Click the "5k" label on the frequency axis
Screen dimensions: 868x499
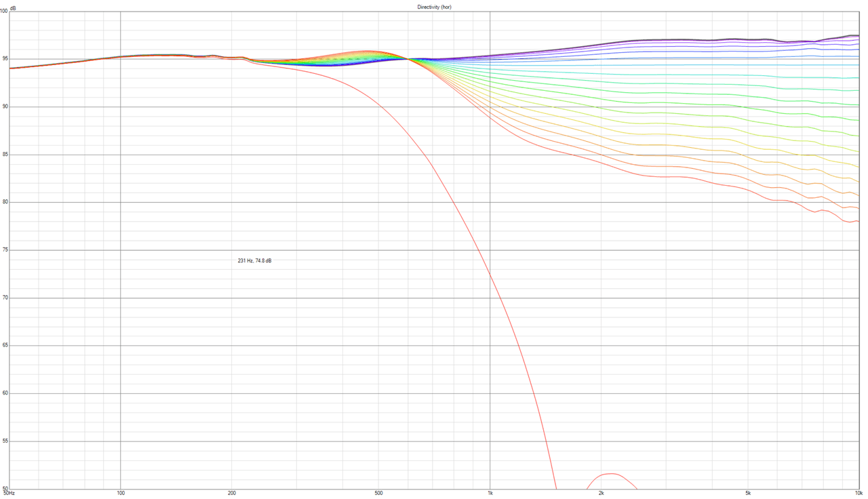[748, 494]
